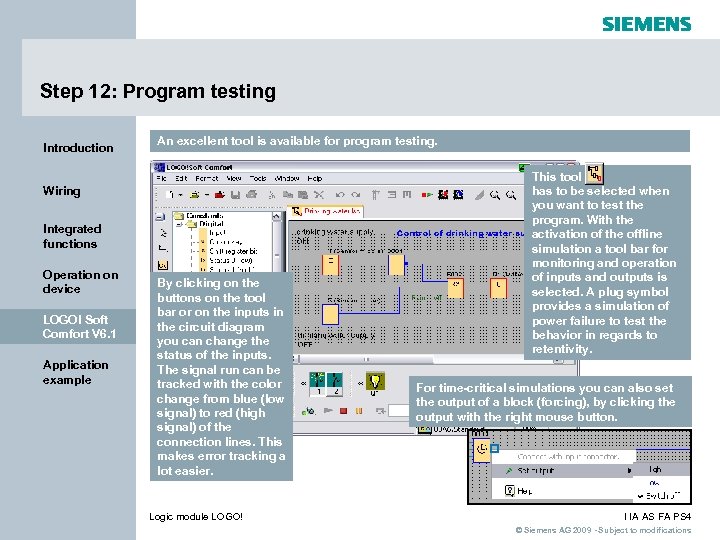Click the Cut scissors icon
This screenshot has width=720, height=540.
[x=272, y=195]
